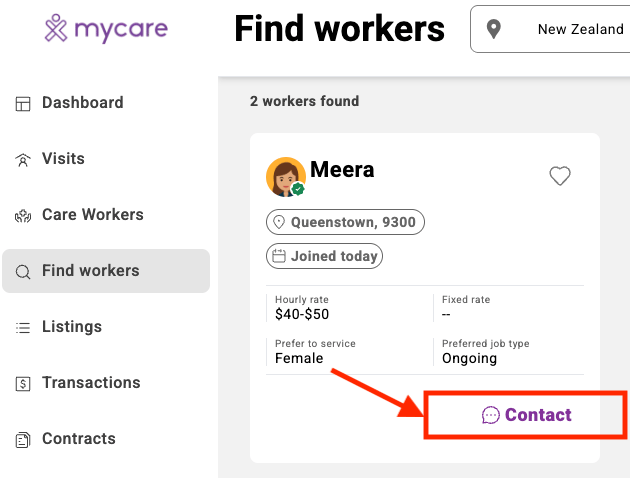Open Listings from the sidebar
630x478 pixels.
pos(72,327)
